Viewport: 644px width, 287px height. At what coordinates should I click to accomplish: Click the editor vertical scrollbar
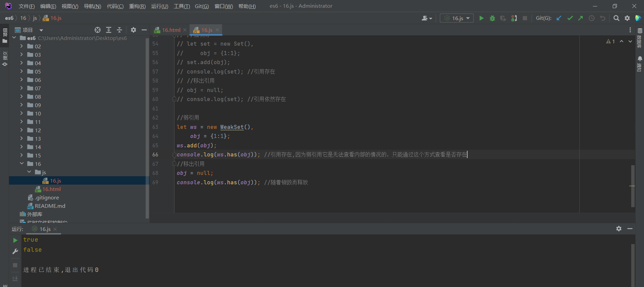[x=633, y=186]
